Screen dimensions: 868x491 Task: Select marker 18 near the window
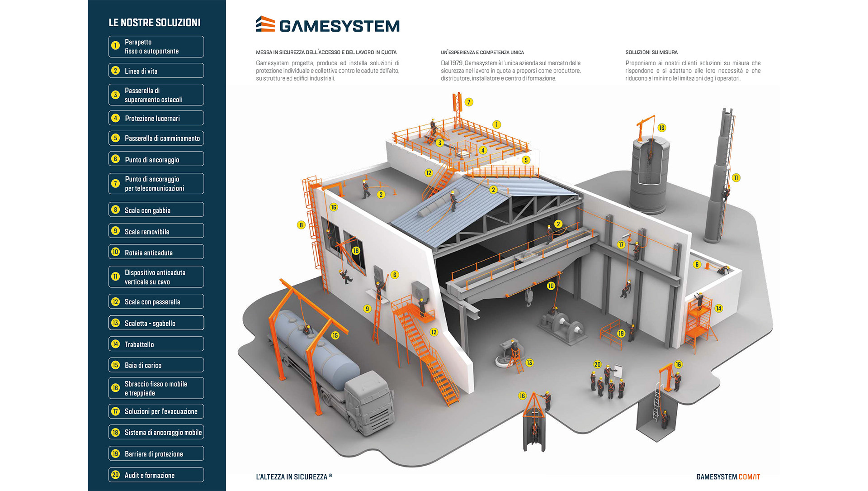(356, 251)
